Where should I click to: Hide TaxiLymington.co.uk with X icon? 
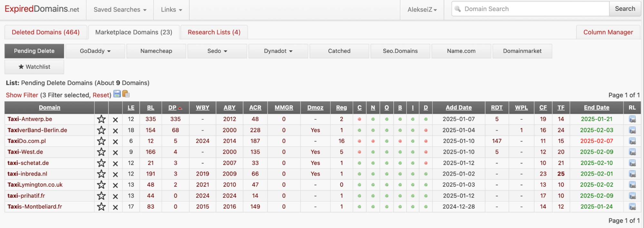[115, 185]
